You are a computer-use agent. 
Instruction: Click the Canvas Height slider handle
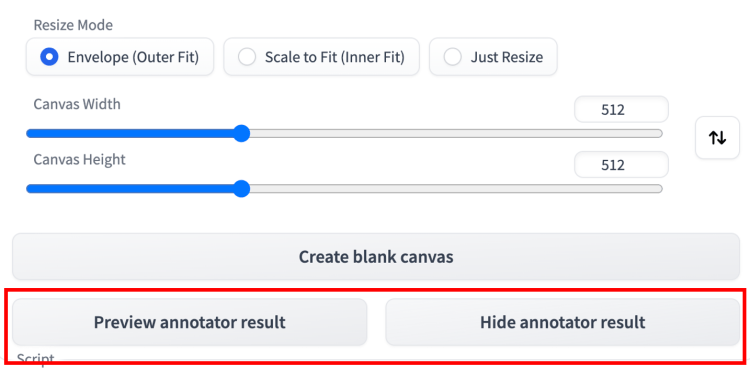[x=242, y=189]
